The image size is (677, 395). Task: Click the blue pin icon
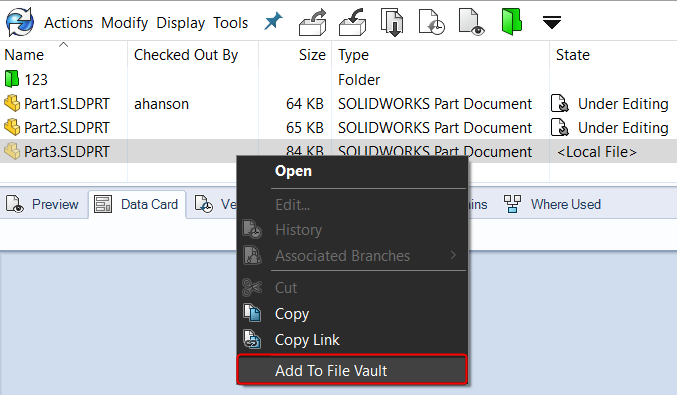point(273,21)
